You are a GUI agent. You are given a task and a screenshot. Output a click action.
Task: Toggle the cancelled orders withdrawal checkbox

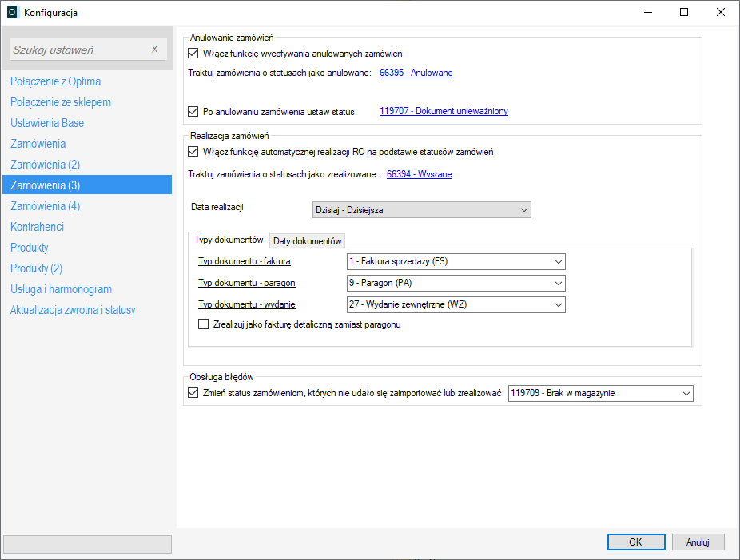point(192,54)
